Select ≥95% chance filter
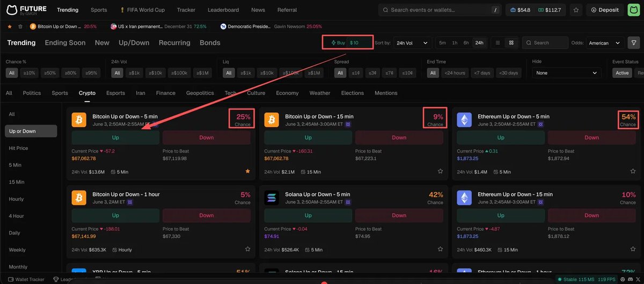Screen dimensions: 644x284 pyautogui.click(x=91, y=73)
